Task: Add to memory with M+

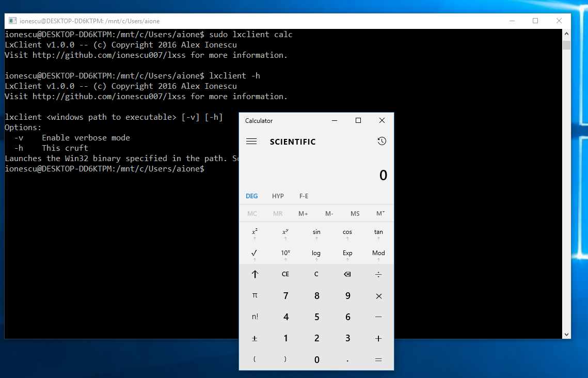Action: coord(304,213)
